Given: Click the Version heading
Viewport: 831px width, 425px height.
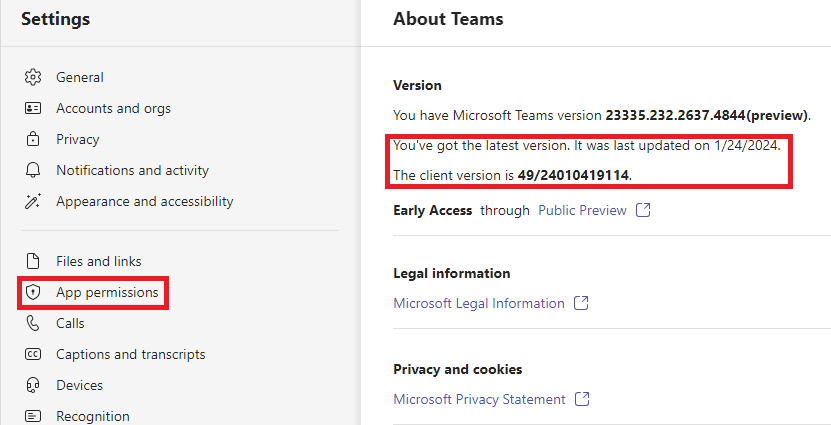Looking at the screenshot, I should coord(417,85).
